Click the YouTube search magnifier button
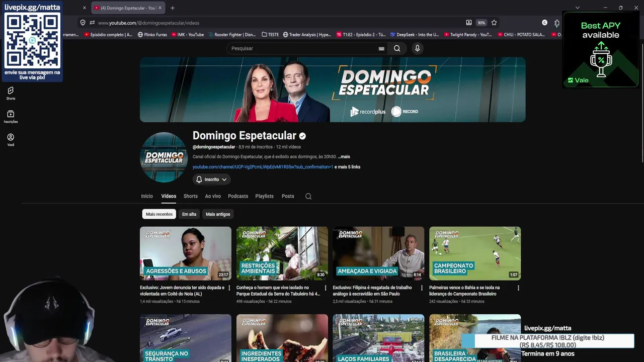Screen dimensions: 644x362 pos(397,48)
